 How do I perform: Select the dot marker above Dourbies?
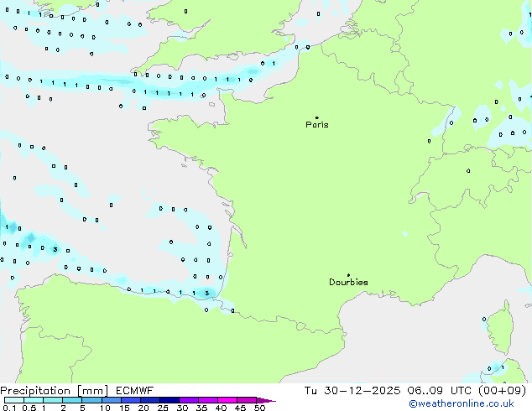pos(348,275)
